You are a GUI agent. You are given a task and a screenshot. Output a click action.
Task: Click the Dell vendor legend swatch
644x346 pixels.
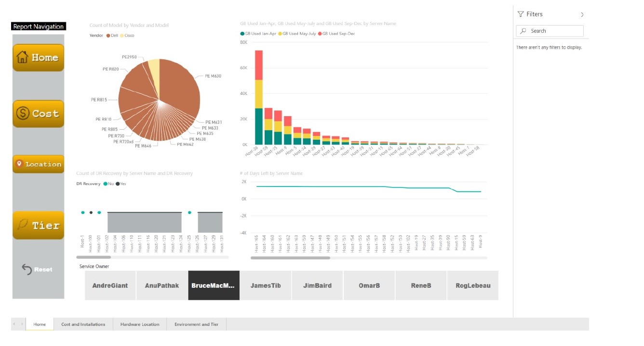pyautogui.click(x=108, y=36)
